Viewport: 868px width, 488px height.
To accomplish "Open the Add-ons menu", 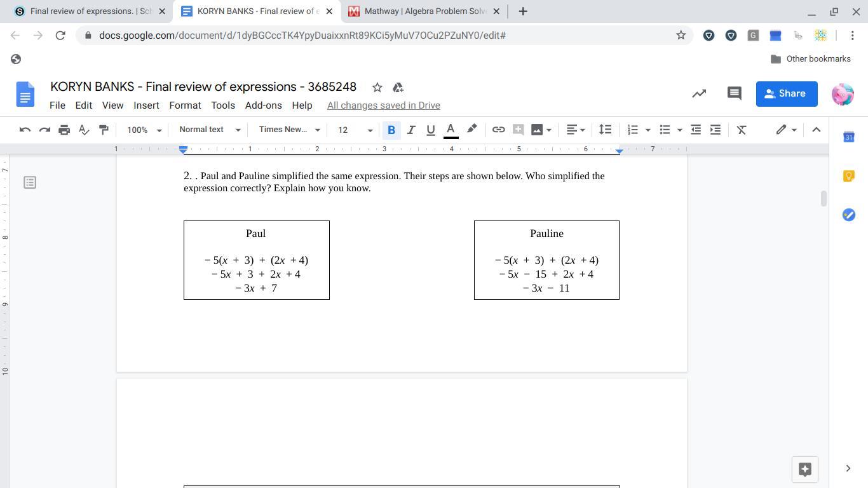I will (x=263, y=105).
